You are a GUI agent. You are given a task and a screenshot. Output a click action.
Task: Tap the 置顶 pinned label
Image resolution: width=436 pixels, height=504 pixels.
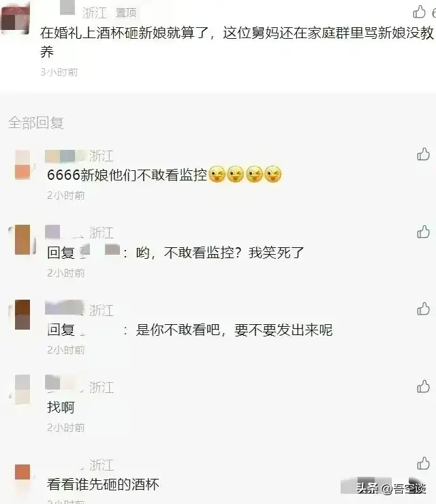click(x=126, y=13)
